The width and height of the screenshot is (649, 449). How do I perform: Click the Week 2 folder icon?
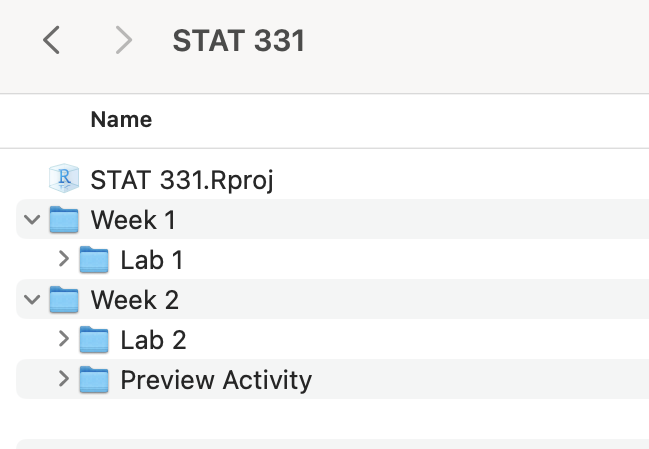click(64, 299)
